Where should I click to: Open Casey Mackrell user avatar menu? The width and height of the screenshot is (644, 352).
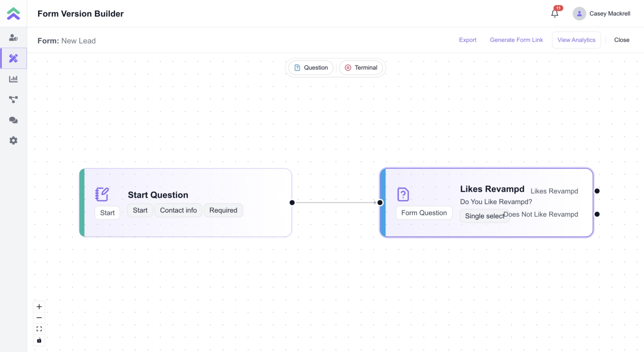(x=579, y=13)
